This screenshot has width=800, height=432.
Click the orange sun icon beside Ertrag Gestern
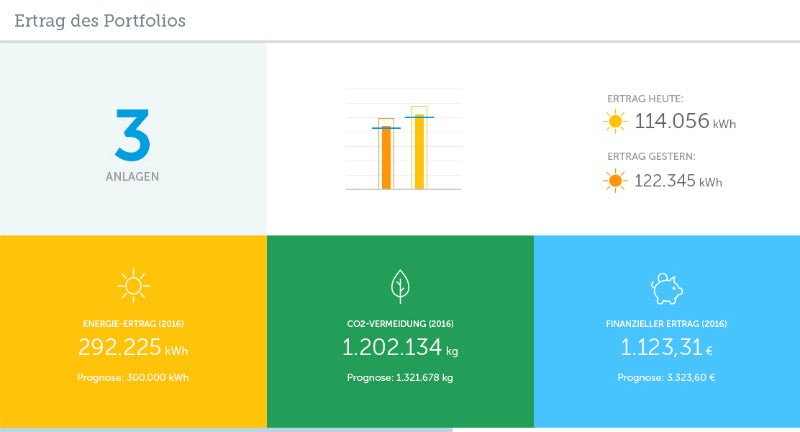[x=615, y=181]
